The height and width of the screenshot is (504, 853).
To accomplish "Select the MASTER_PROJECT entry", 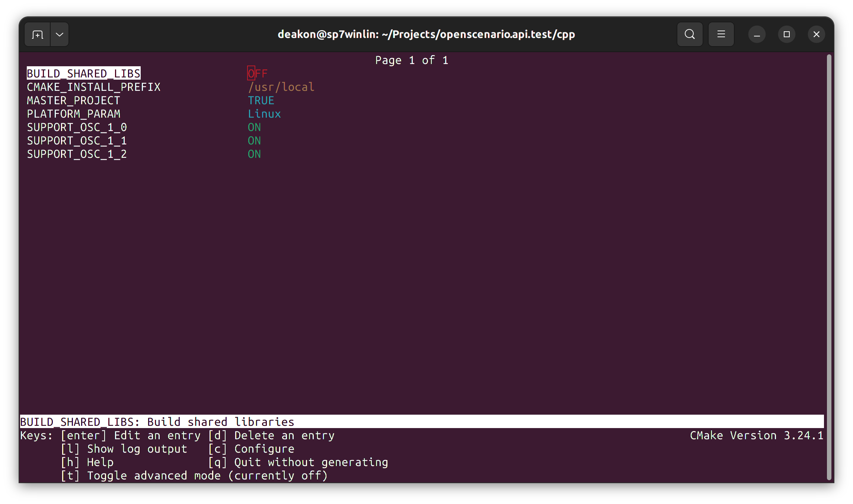I will [74, 100].
